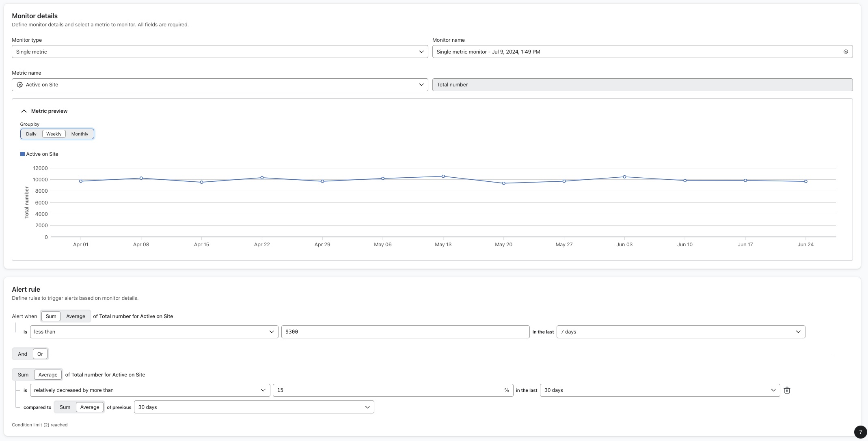
Task: Click the And button between alert conditions
Action: (x=22, y=354)
